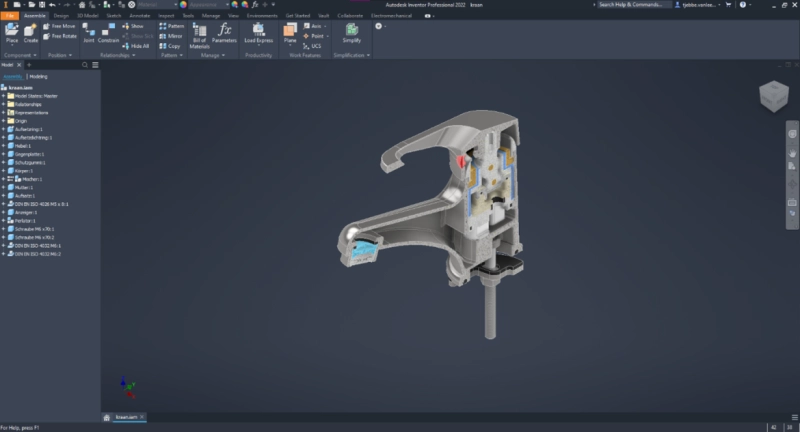Click the ViewCube in the viewport

773,96
